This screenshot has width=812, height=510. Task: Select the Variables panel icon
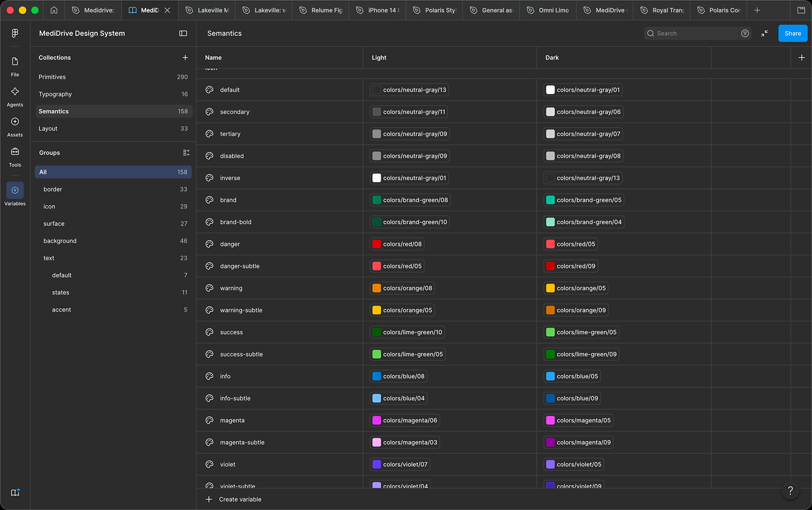[15, 190]
